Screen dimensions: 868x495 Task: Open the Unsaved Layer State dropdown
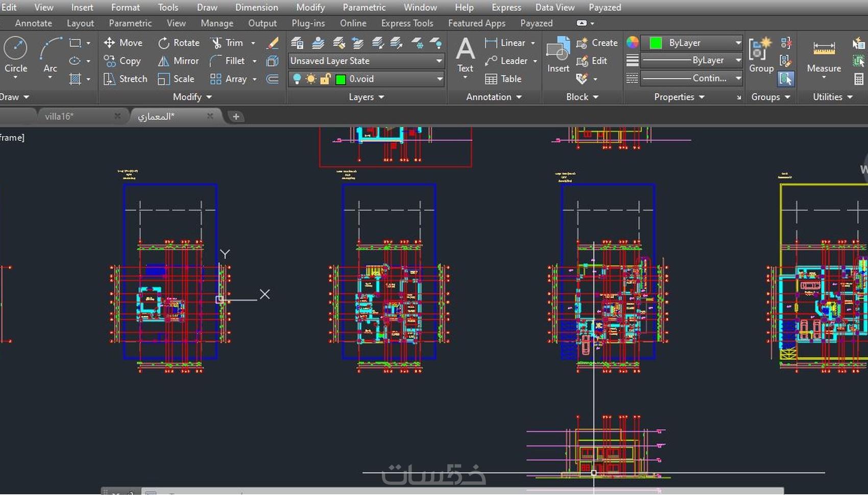coord(366,61)
